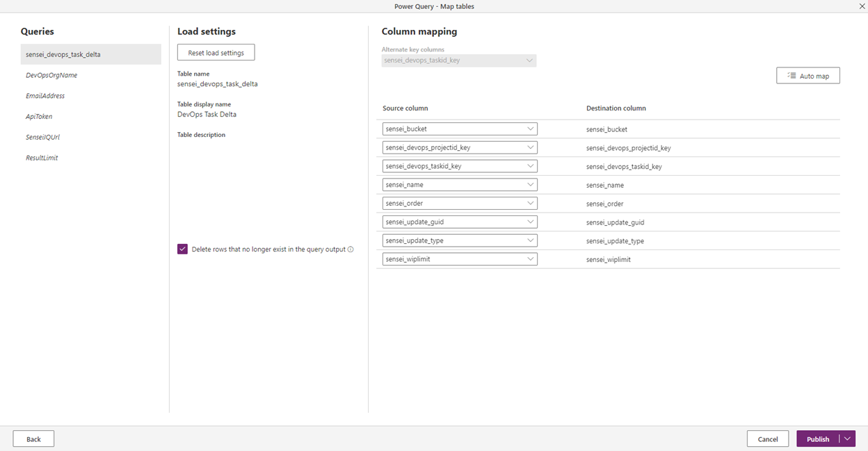This screenshot has height=451, width=868.
Task: Select the SenseiIQUrl query
Action: tap(91, 137)
